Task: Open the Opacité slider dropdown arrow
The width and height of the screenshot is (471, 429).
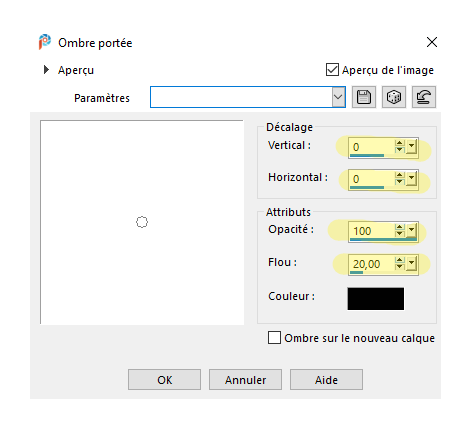Action: tap(412, 230)
